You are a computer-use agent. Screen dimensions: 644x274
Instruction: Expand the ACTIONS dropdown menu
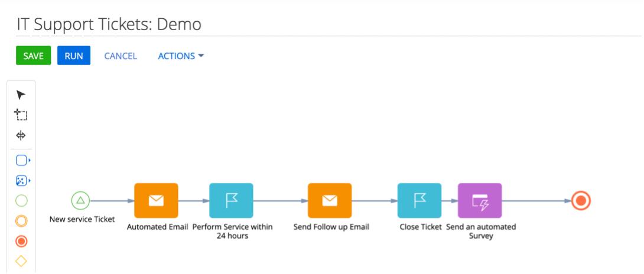point(181,56)
